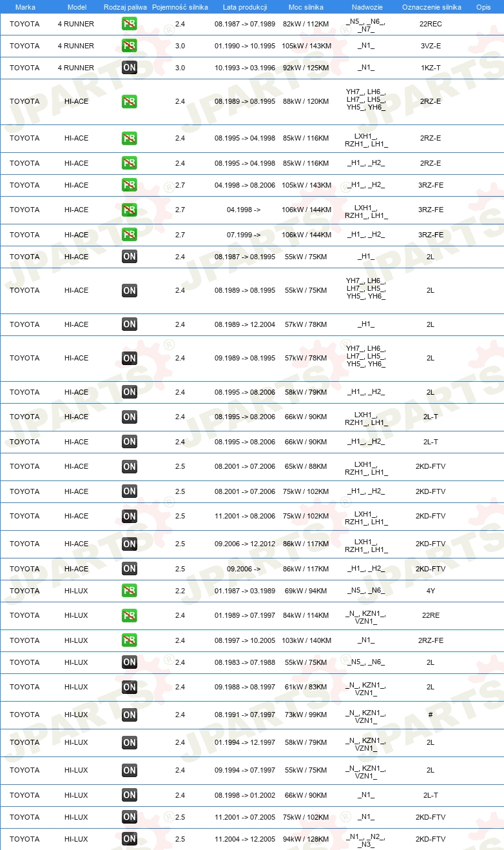Click 103kW / 140KM power value
The image size is (504, 850).
point(306,640)
